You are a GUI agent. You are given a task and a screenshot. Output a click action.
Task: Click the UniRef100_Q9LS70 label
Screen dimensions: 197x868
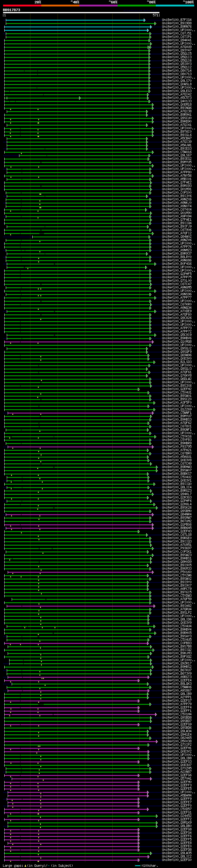click(x=177, y=81)
